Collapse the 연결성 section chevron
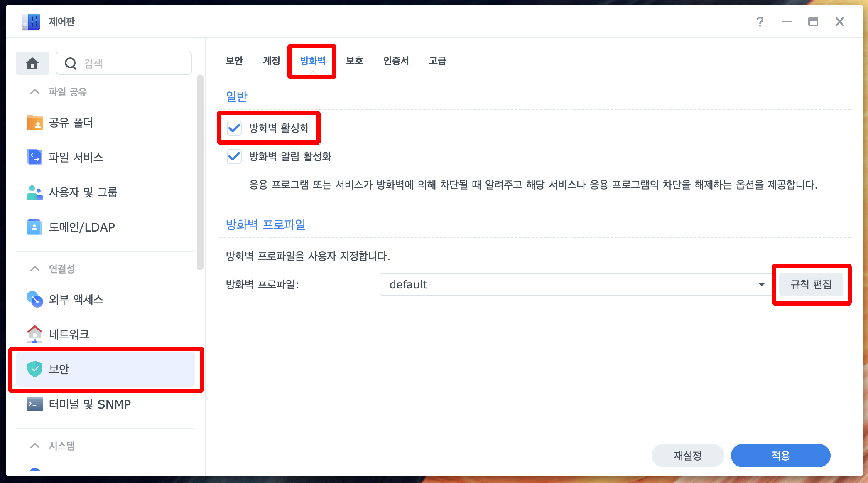Screen dimensions: 868x483 pyautogui.click(x=35, y=269)
